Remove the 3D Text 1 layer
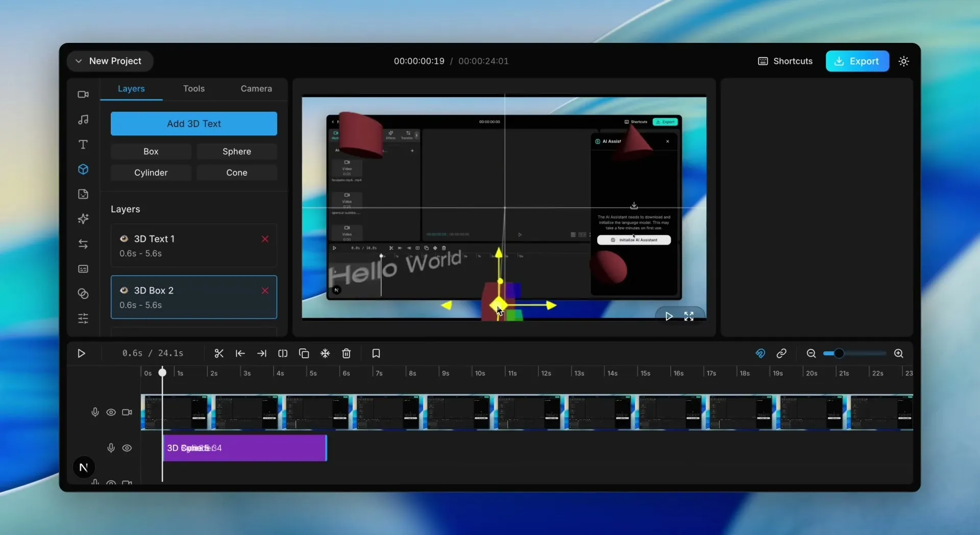 [265, 239]
